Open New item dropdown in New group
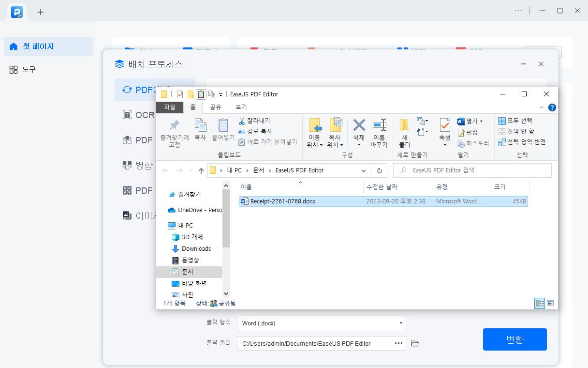 click(x=422, y=121)
